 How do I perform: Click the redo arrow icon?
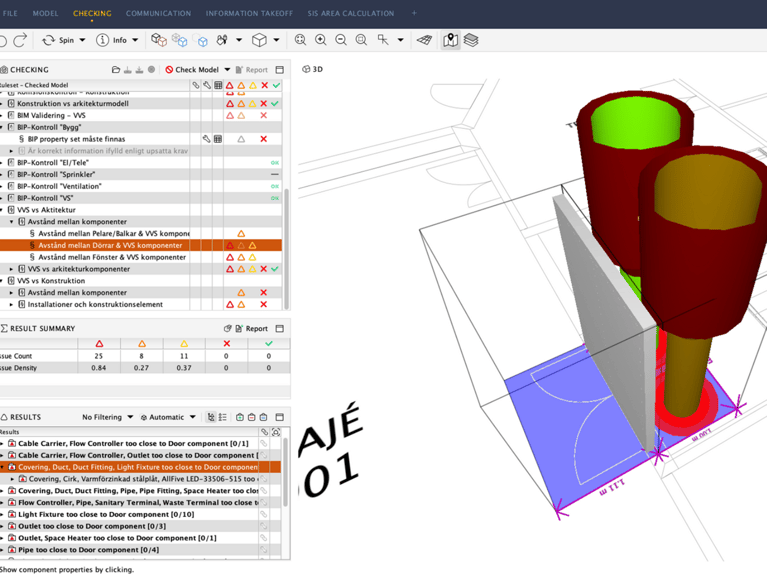pyautogui.click(x=20, y=40)
